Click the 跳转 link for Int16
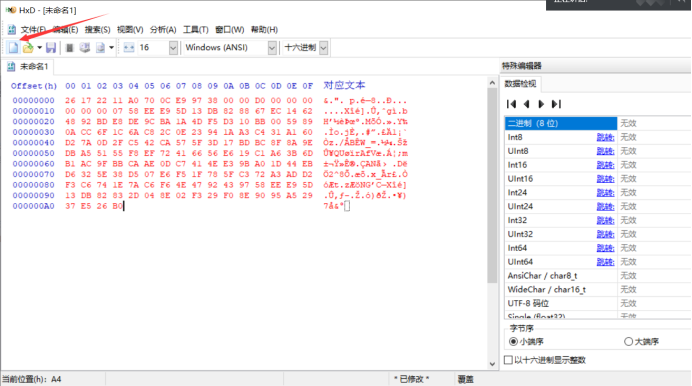Image resolution: width=692 pixels, height=386 pixels. pos(606,165)
